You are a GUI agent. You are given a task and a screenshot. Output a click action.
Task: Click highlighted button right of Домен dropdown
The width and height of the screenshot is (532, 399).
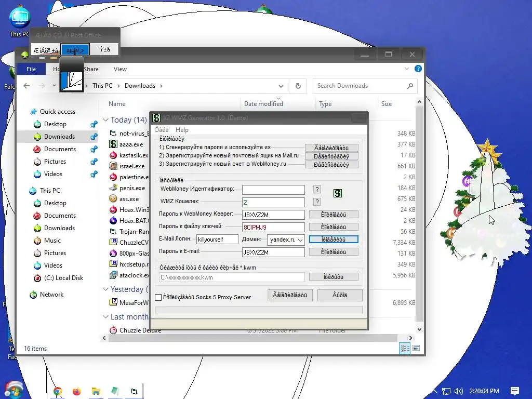(x=334, y=240)
